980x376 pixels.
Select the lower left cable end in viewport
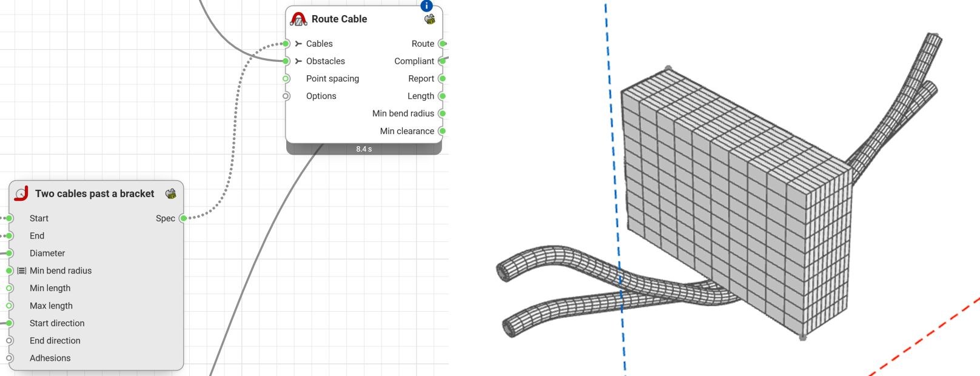coord(509,328)
